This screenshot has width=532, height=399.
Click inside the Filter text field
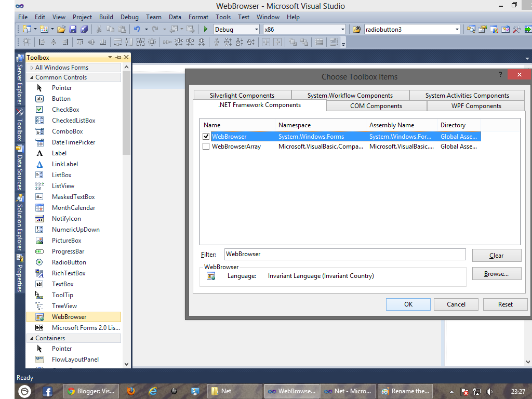point(343,254)
